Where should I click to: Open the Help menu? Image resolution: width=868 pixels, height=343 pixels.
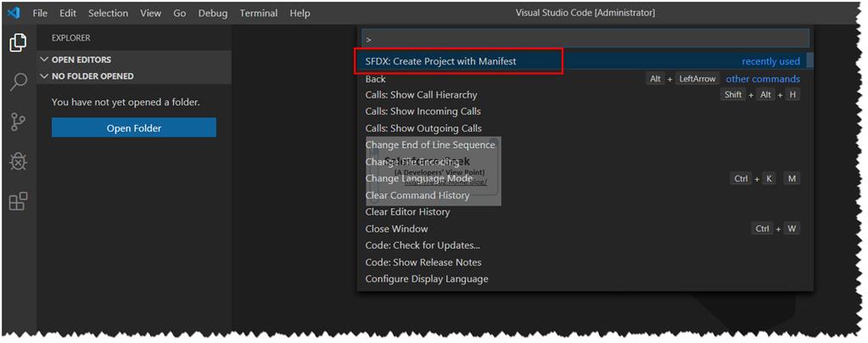tap(300, 13)
